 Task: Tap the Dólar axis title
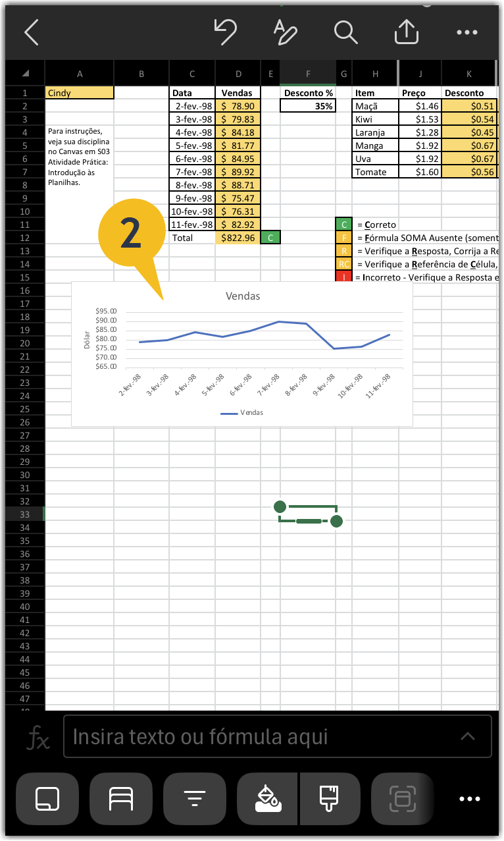88,338
